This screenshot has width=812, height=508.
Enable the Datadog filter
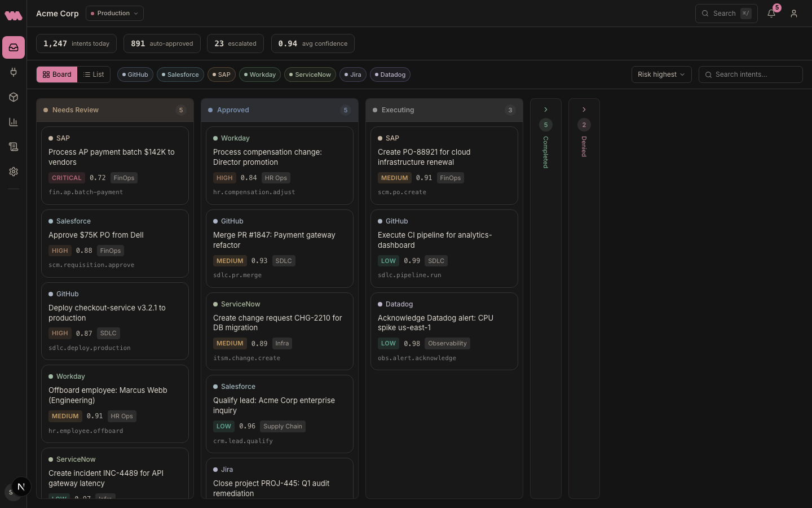click(390, 75)
